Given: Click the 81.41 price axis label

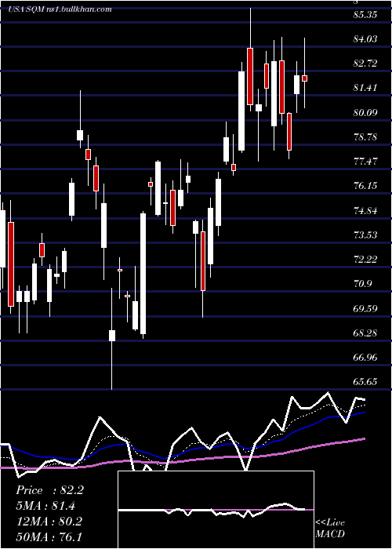Looking at the screenshot, I should [x=365, y=88].
